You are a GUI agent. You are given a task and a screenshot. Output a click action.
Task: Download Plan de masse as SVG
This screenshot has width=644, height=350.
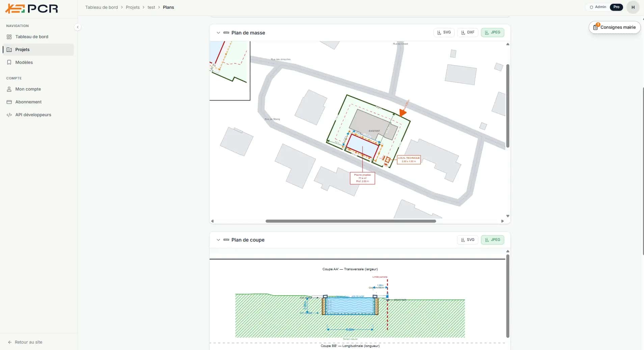click(444, 32)
